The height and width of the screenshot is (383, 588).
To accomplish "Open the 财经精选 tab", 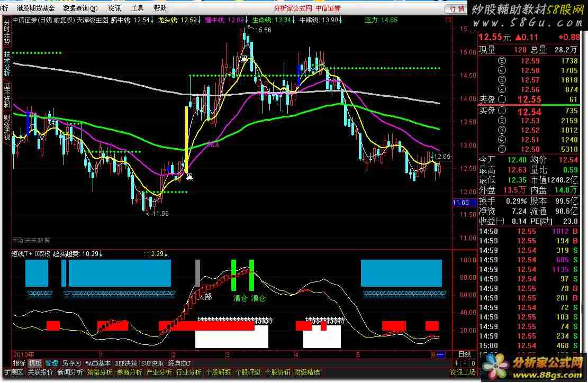I will [x=307, y=372].
